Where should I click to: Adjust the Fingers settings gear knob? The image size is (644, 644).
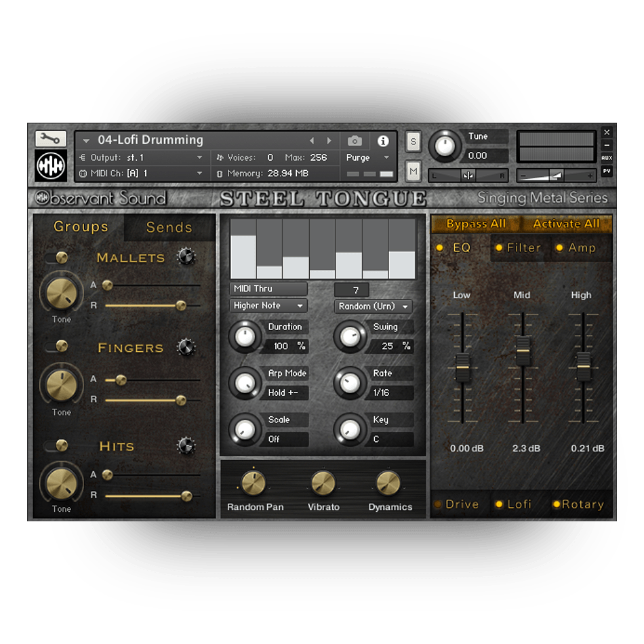pos(186,348)
